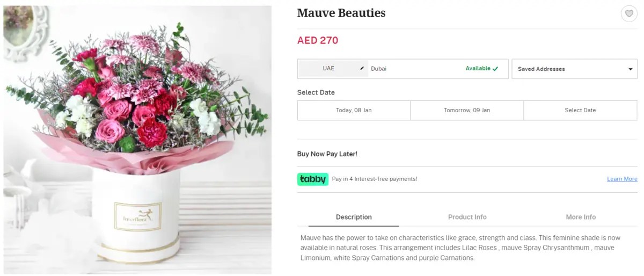The height and width of the screenshot is (276, 644).
Task: Click the green Available checkmark icon
Action: click(x=495, y=69)
